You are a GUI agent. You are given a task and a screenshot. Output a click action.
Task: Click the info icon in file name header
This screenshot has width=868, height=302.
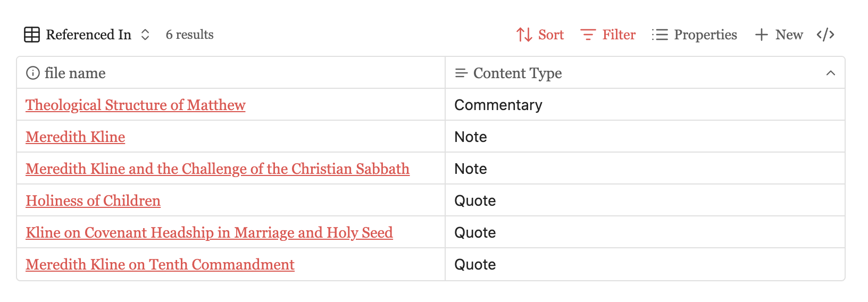pyautogui.click(x=33, y=73)
